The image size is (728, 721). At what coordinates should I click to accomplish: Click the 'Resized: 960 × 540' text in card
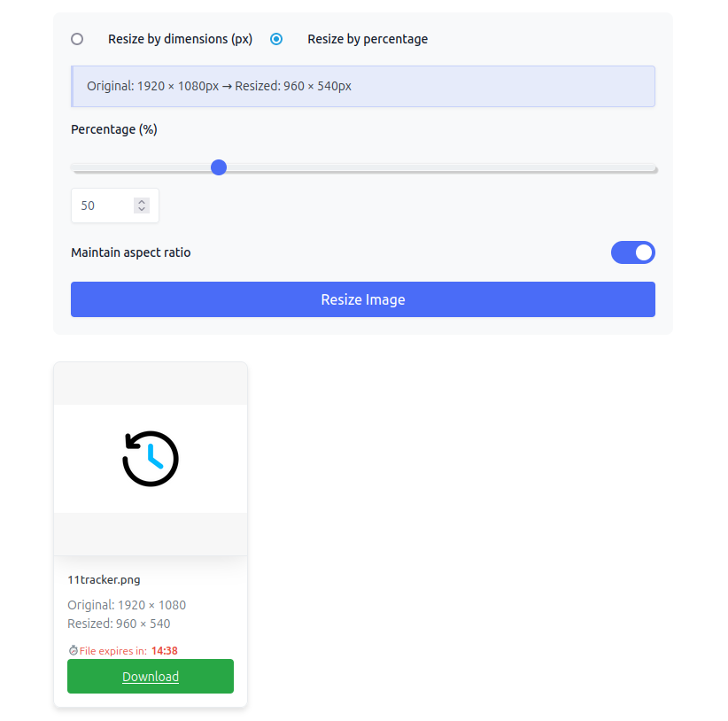pyautogui.click(x=119, y=624)
